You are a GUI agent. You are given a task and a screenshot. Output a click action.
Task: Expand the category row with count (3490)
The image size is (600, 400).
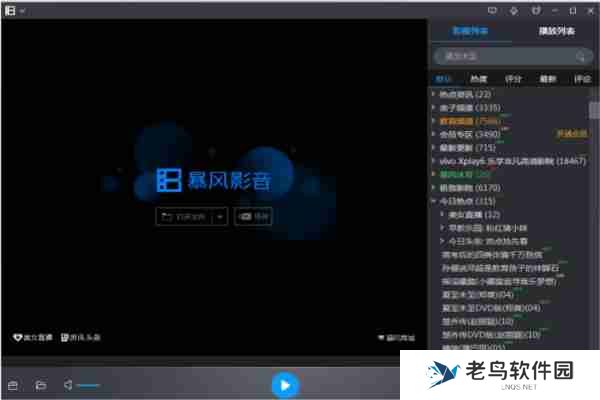click(x=434, y=134)
